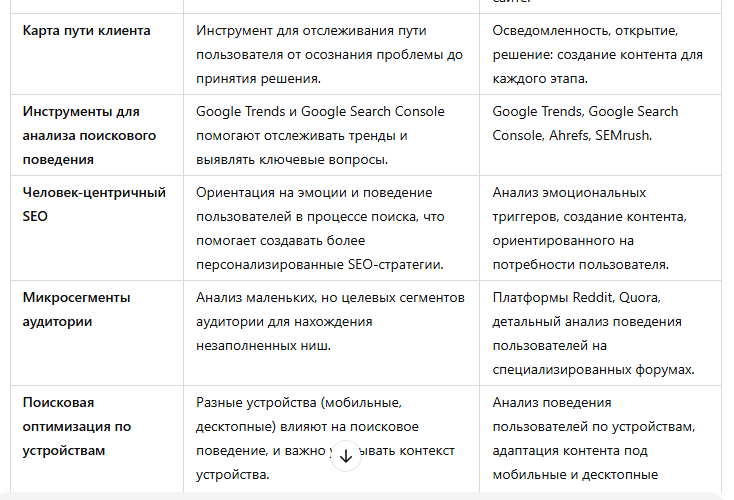Click the cell starting 'Осведомленность, открытие, решение'
This screenshot has width=734, height=500.
click(598, 54)
